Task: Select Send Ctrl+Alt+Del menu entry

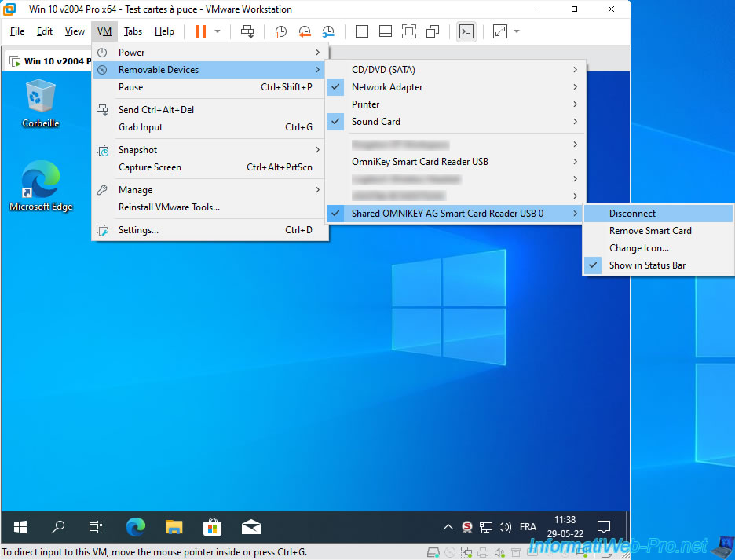Action: coord(210,110)
